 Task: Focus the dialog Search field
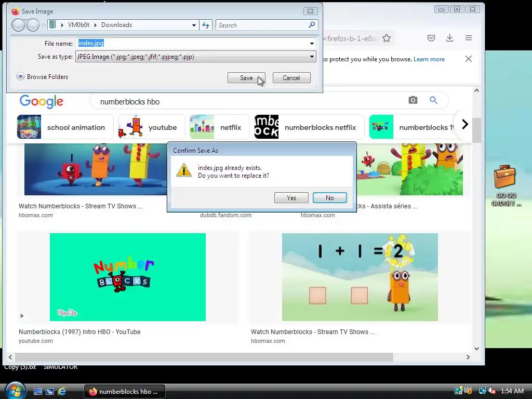click(x=261, y=25)
